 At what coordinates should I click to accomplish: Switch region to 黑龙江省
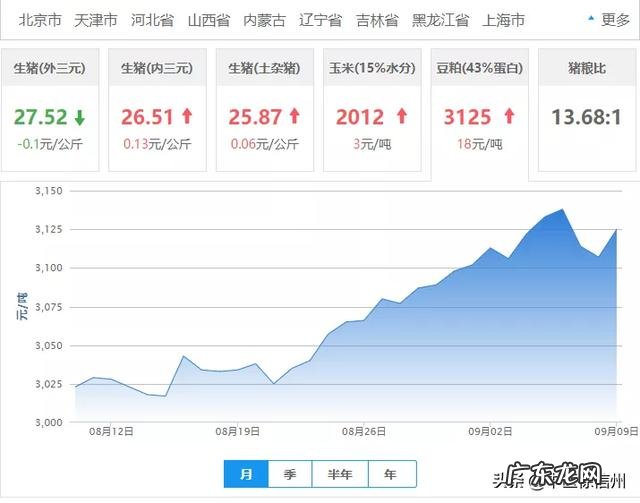440,20
